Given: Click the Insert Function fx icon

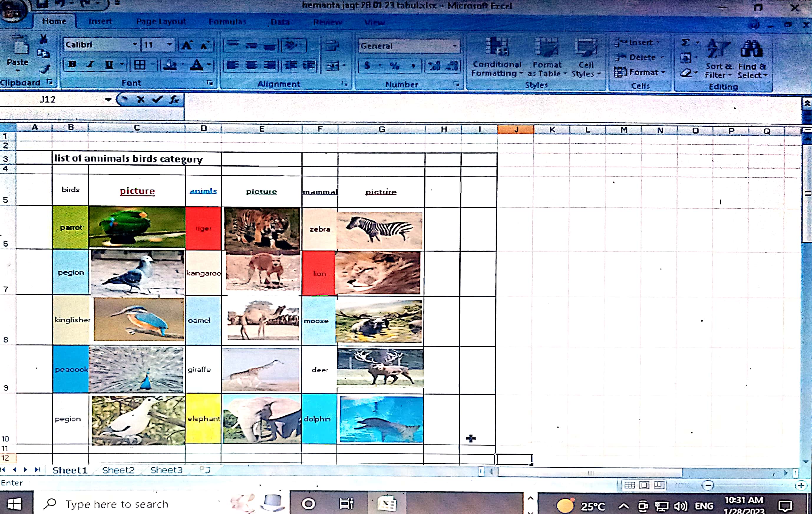Looking at the screenshot, I should coord(174,100).
